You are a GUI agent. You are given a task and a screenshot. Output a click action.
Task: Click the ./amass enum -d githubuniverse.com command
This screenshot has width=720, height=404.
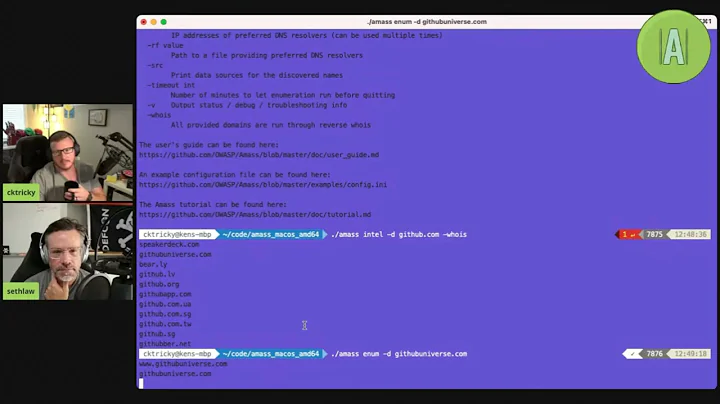click(399, 354)
